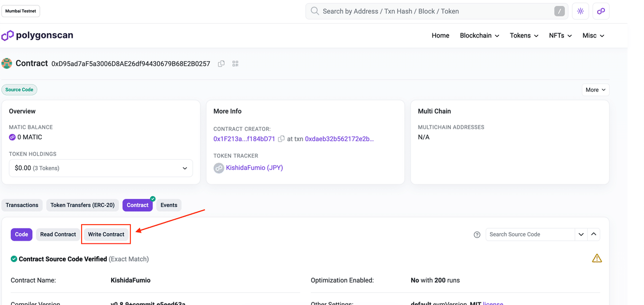This screenshot has height=305, width=644.
Task: Expand the Token Holdings $0.00 dropdown
Action: point(101,168)
